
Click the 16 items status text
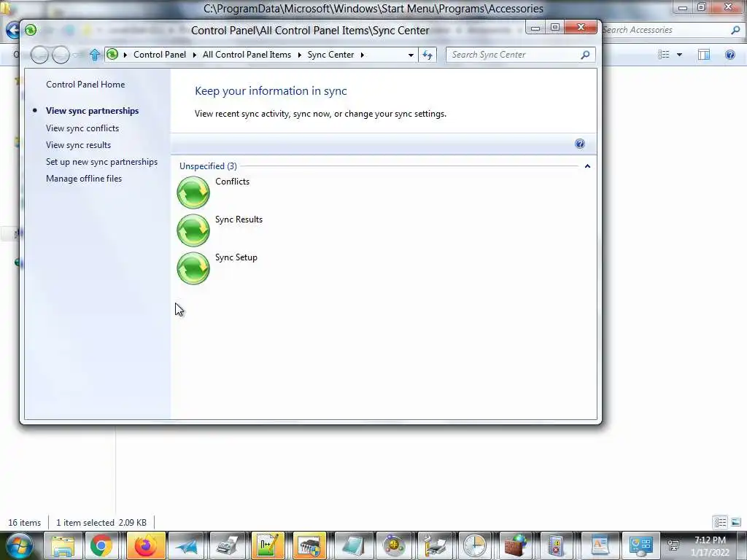(25, 522)
